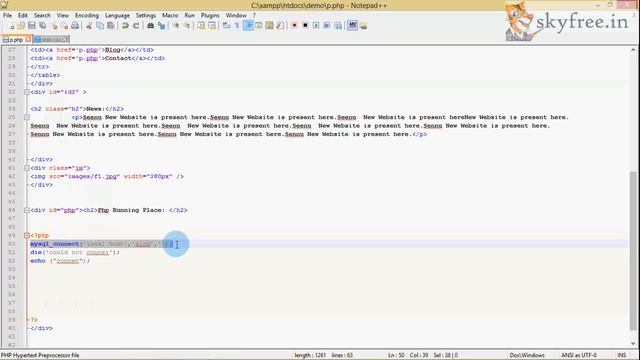Open the Window menu
The width and height of the screenshot is (640, 360).
pos(236,16)
